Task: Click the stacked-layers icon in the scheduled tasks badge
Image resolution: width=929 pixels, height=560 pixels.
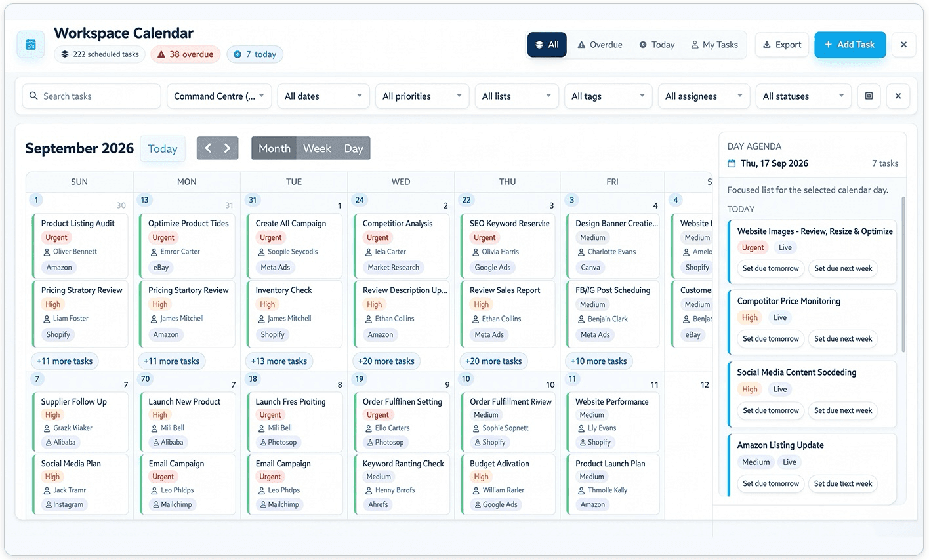Action: click(x=65, y=54)
